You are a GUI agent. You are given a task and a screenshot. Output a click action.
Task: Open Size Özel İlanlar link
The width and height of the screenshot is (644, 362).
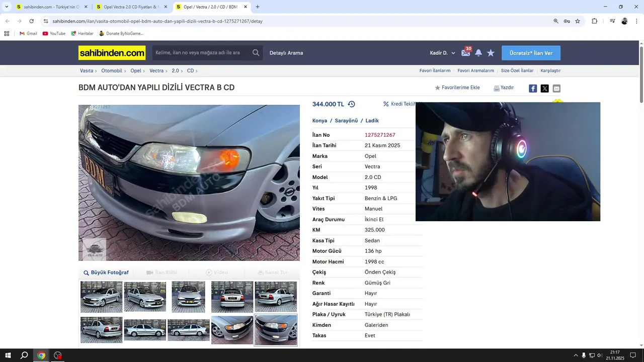click(517, 71)
